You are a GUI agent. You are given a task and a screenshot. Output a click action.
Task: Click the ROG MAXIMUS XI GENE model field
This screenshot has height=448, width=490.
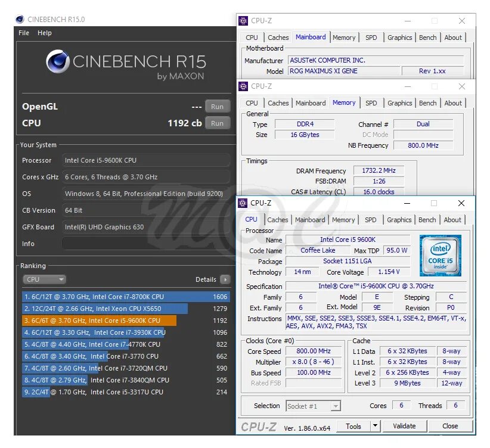coord(343,71)
